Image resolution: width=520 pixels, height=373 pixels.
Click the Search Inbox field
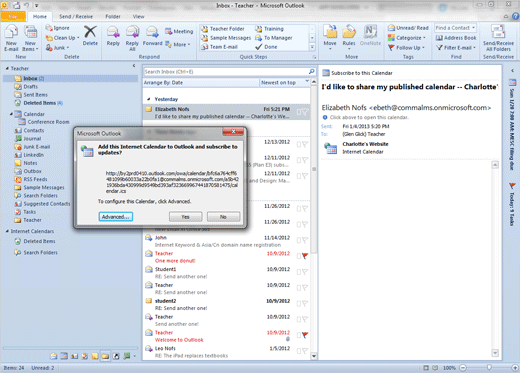226,72
